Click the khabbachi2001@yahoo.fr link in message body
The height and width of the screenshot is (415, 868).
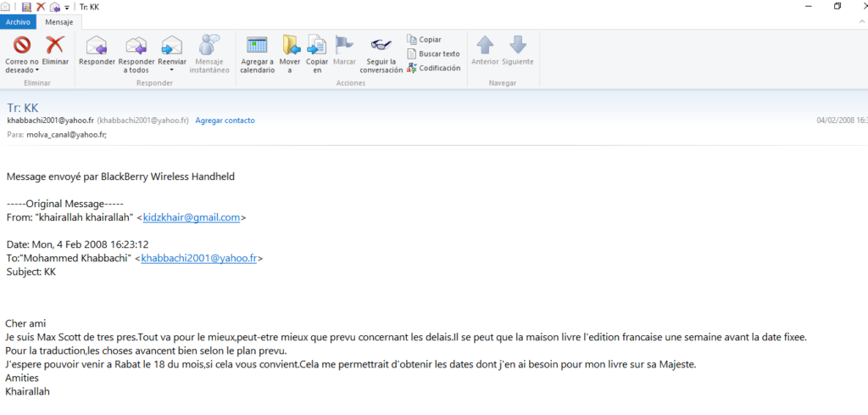pos(198,259)
